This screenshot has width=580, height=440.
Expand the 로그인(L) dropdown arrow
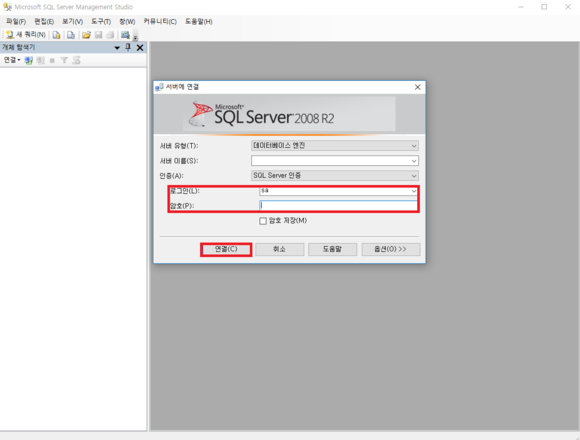click(x=414, y=191)
